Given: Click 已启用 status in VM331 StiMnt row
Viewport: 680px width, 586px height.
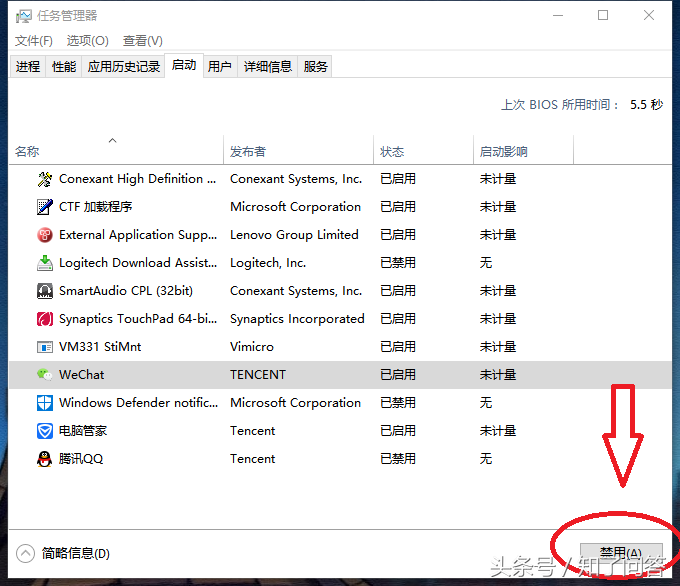Looking at the screenshot, I should coord(398,347).
